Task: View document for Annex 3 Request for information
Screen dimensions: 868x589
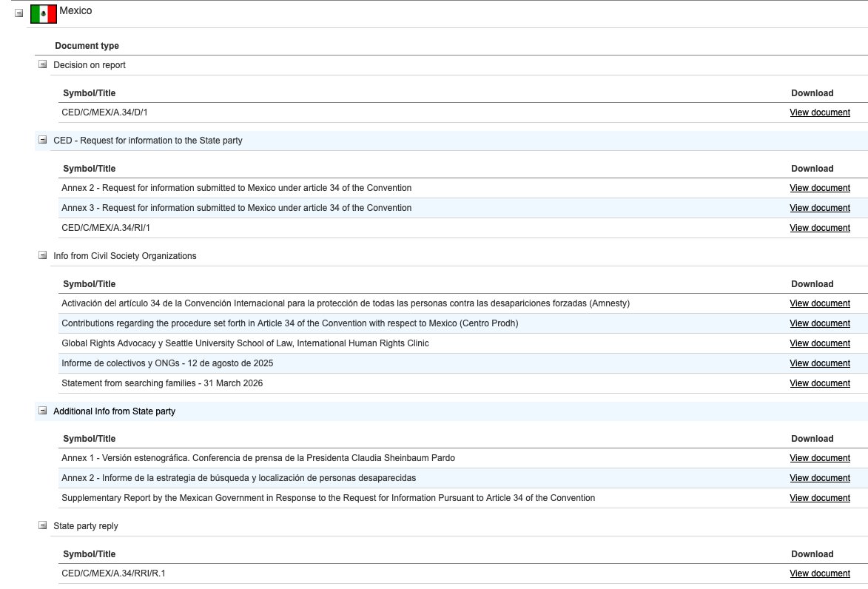Action: pyautogui.click(x=820, y=208)
